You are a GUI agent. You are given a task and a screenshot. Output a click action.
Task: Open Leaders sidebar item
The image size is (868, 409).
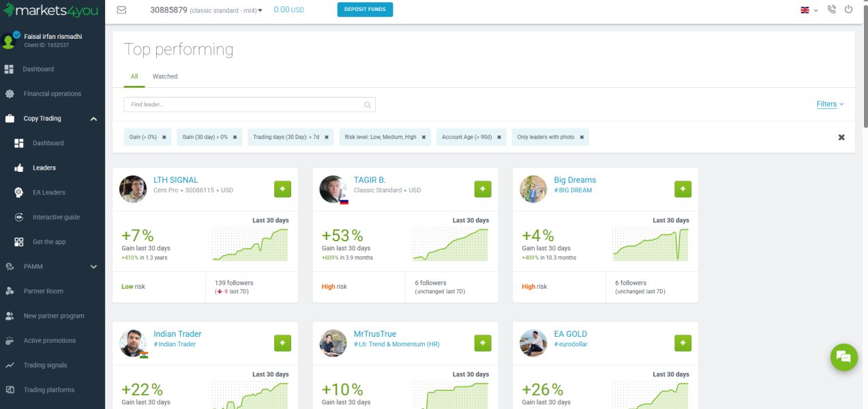[44, 168]
